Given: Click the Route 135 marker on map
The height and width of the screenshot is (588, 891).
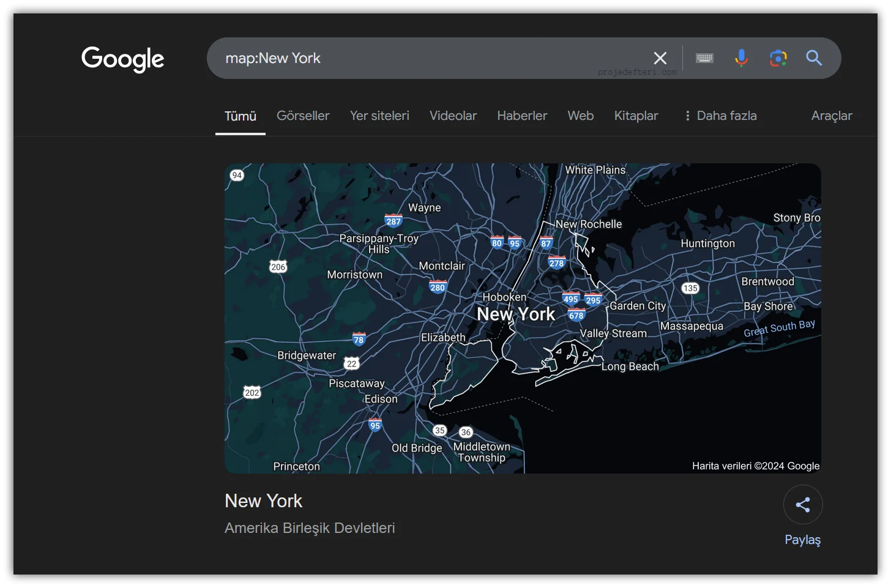Looking at the screenshot, I should click(690, 288).
